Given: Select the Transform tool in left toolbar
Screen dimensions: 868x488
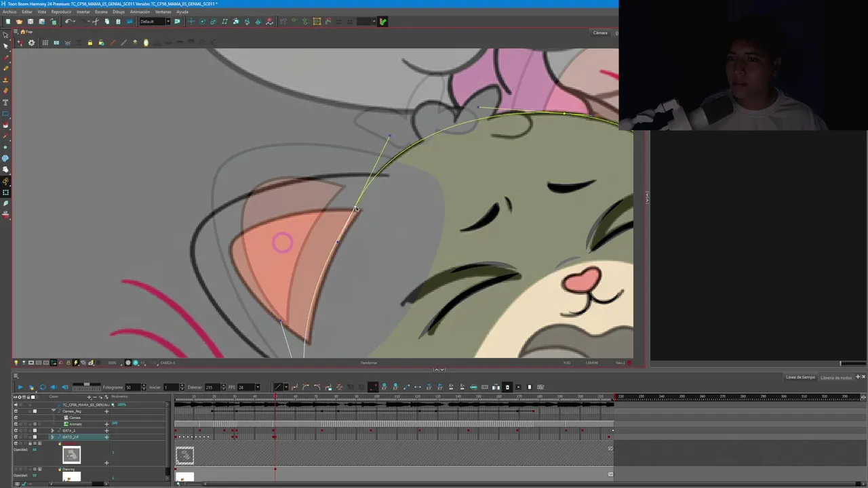Looking at the screenshot, I should pyautogui.click(x=5, y=35).
